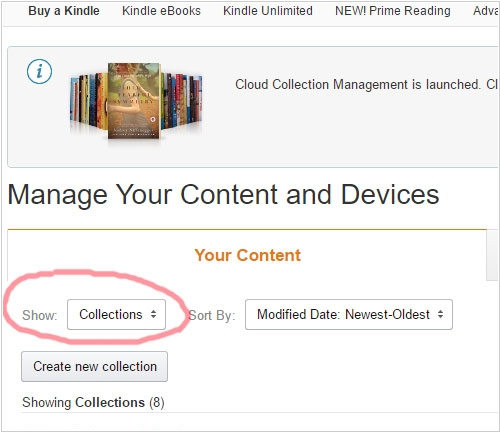Open Buy a Kindle menu item
Viewport: 500px width, 432px height.
[64, 11]
